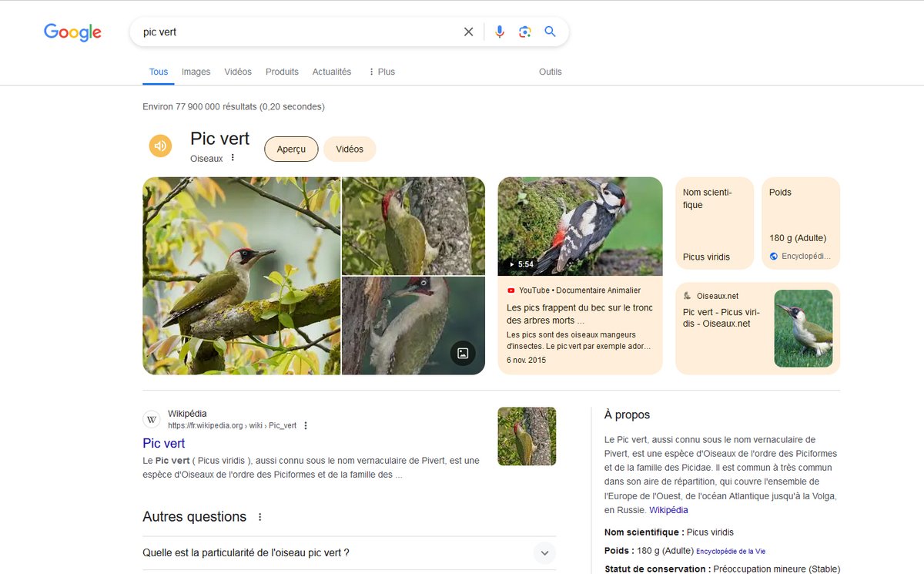The image size is (924, 574).
Task: Play the documentary video thumbnail
Action: point(580,226)
